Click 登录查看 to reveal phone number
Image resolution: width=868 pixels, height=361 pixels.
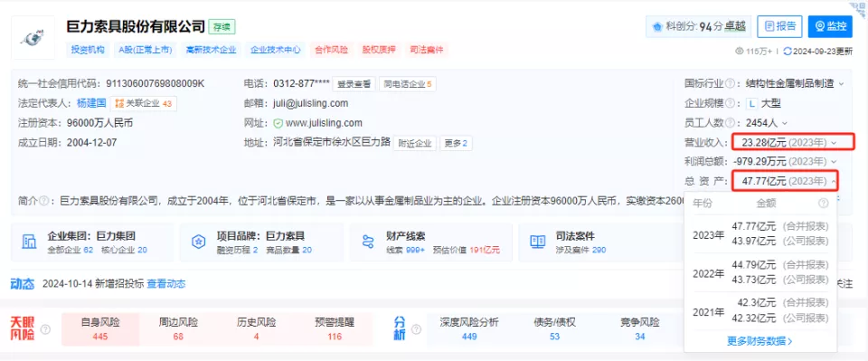[354, 84]
